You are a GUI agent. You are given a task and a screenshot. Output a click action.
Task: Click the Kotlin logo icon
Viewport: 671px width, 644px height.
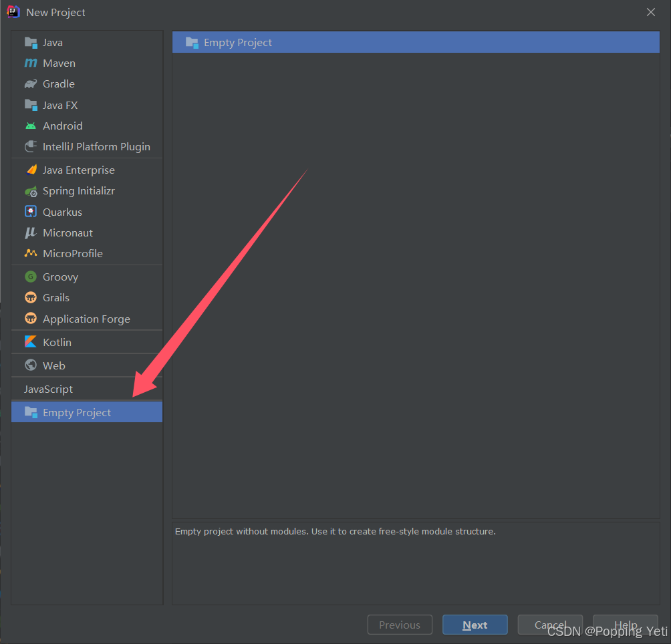coord(31,341)
